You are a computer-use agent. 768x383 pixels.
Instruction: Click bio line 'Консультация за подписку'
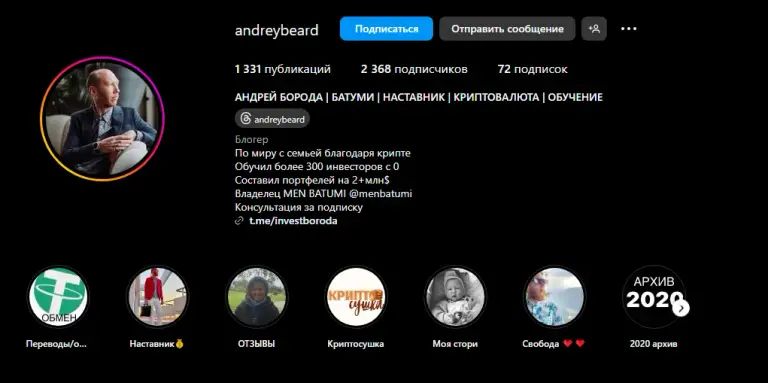point(299,208)
